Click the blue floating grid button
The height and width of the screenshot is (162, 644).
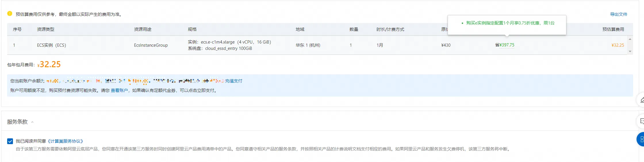click(641, 140)
